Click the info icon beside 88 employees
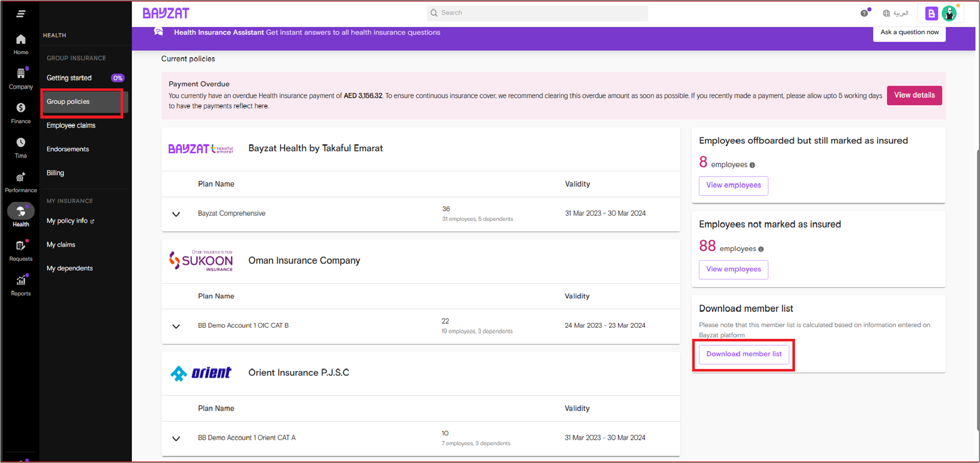Screen dimensions: 980x463 761,249
